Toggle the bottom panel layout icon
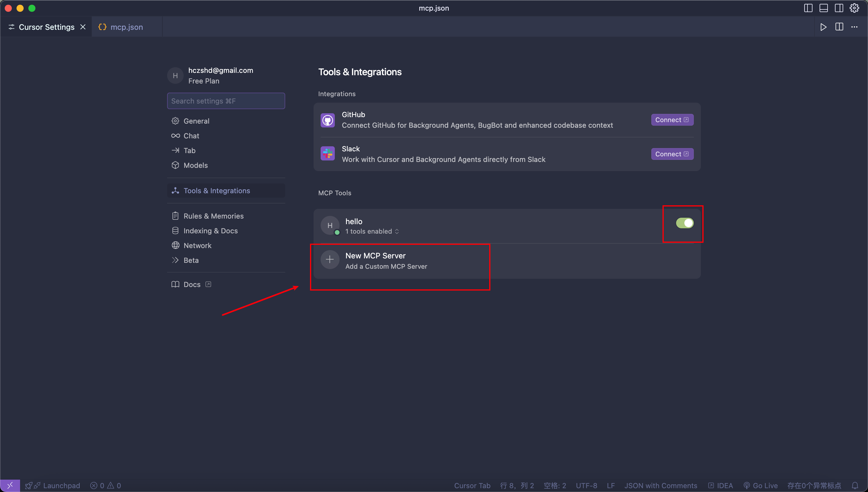The image size is (868, 492). point(824,8)
